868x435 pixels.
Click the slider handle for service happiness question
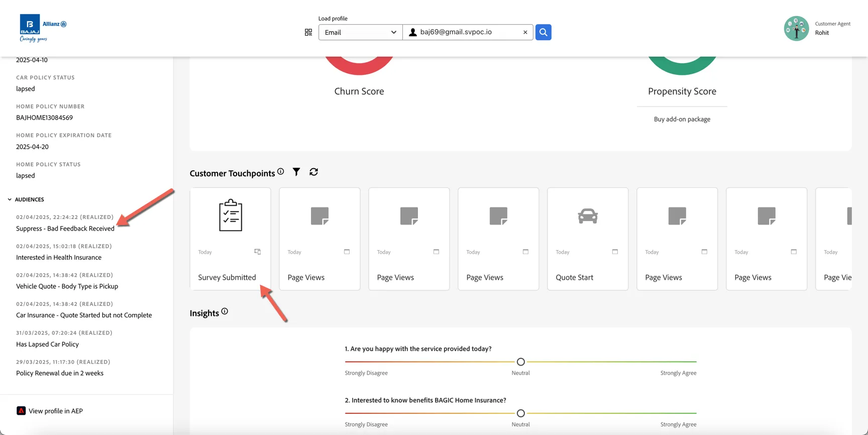521,362
